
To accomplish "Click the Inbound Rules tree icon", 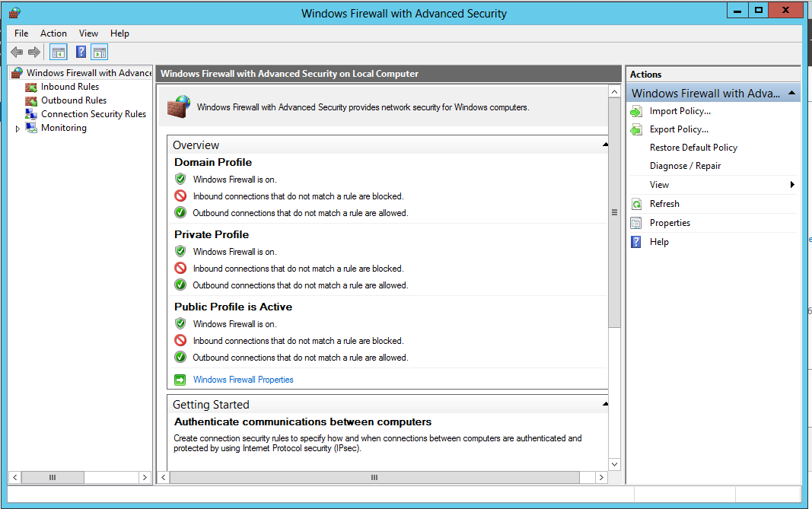I will pyautogui.click(x=31, y=87).
